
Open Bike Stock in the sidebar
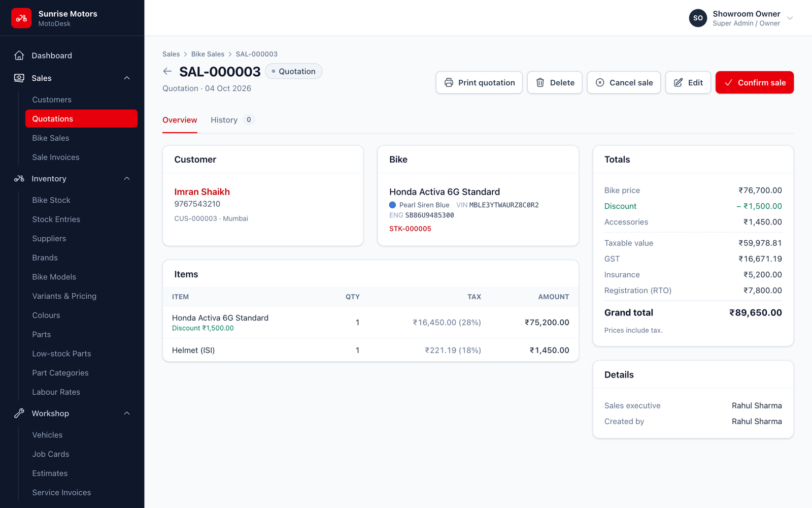(81, 200)
